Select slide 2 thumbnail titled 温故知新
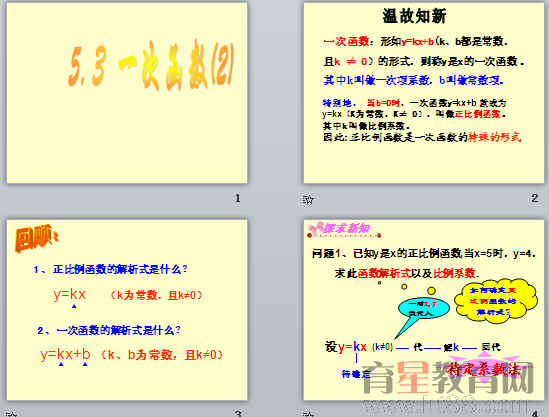 [424, 93]
